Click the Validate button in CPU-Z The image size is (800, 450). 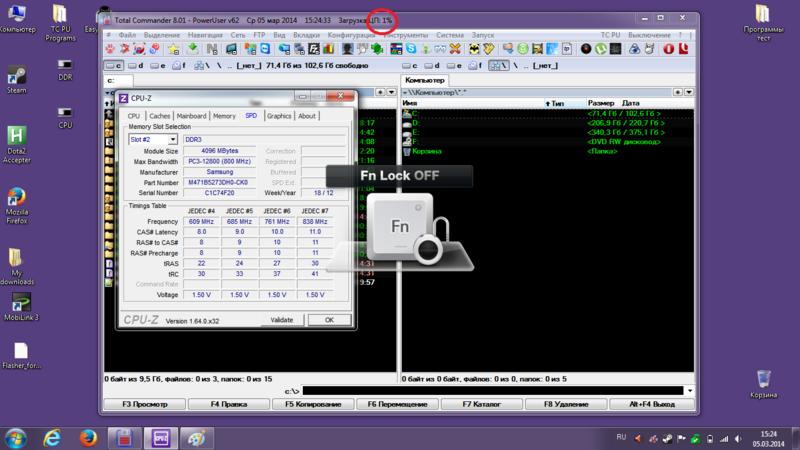pyautogui.click(x=282, y=320)
